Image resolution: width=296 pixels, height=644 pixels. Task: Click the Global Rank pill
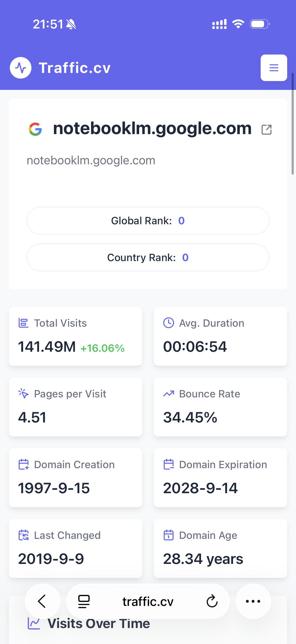point(148,221)
